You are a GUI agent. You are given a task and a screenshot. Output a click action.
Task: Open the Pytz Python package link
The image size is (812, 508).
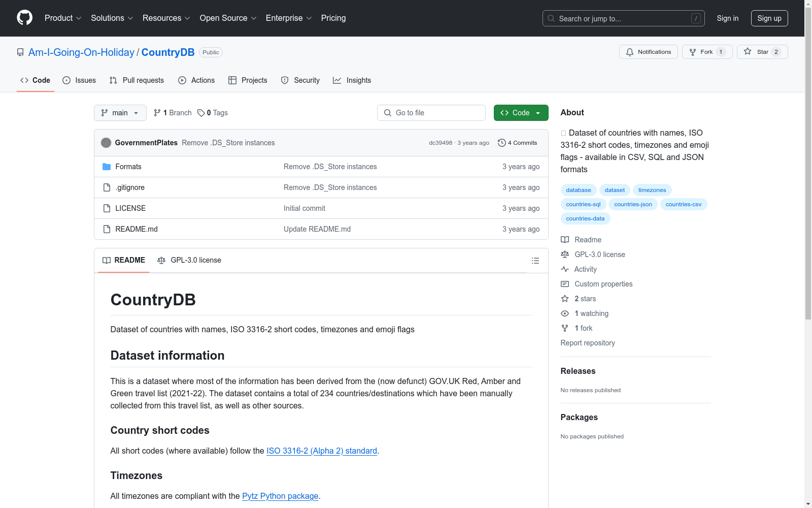point(280,496)
